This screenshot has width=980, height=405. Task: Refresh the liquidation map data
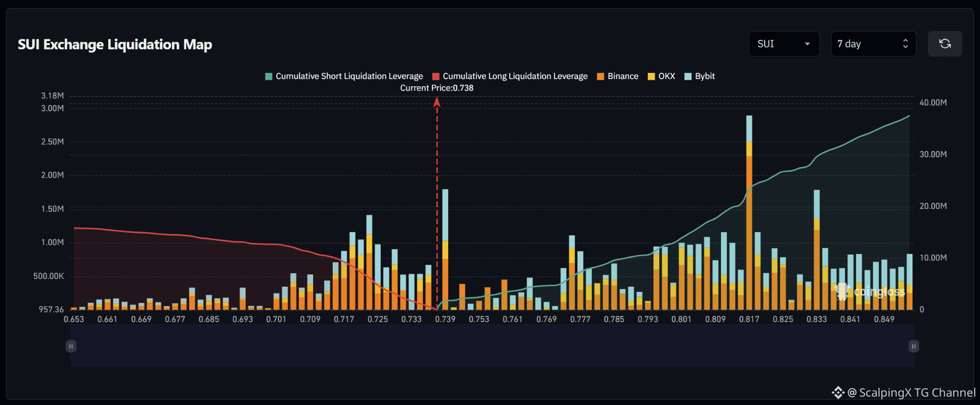click(x=945, y=44)
